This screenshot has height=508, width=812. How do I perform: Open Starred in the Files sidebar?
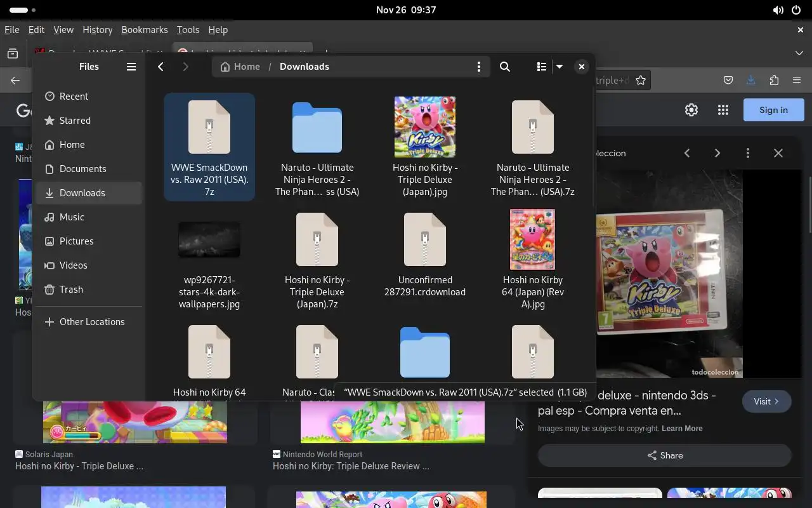[89, 121]
